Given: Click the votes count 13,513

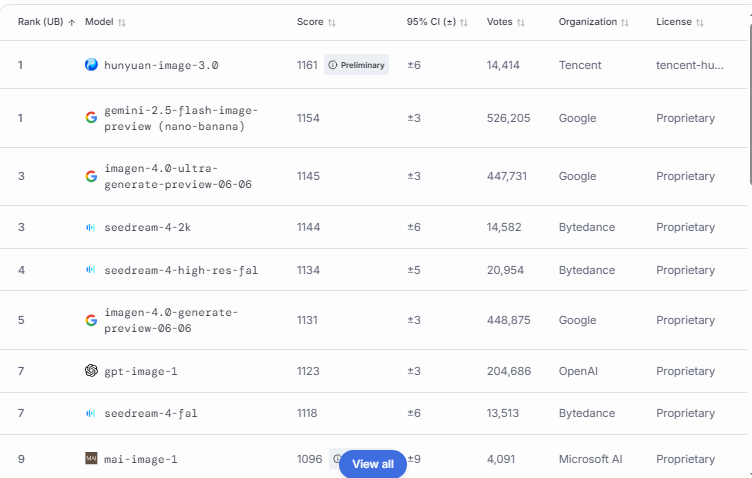Looking at the screenshot, I should tap(503, 413).
